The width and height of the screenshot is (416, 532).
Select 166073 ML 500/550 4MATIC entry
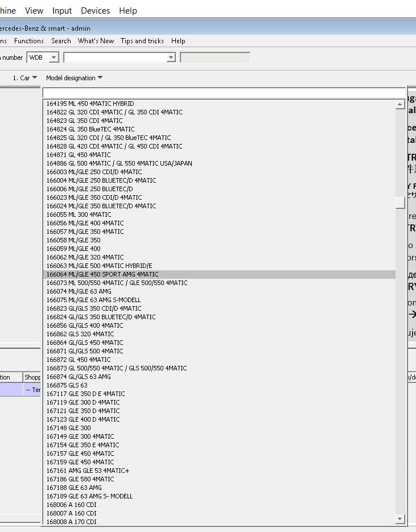pyautogui.click(x=219, y=283)
